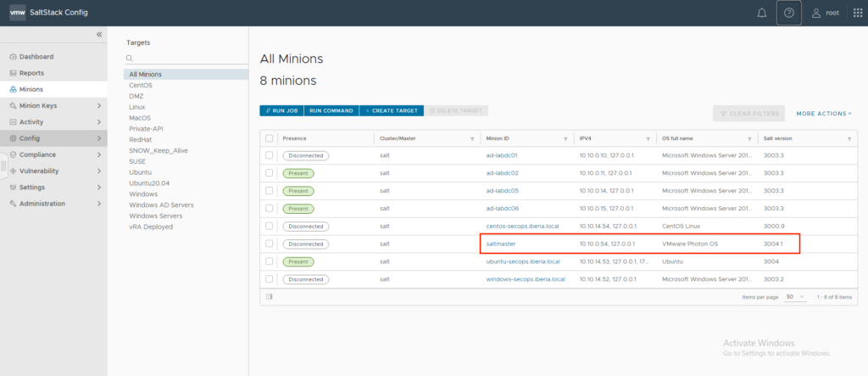Click the Administration wrench icon
This screenshot has width=868, height=376.
pyautogui.click(x=14, y=204)
